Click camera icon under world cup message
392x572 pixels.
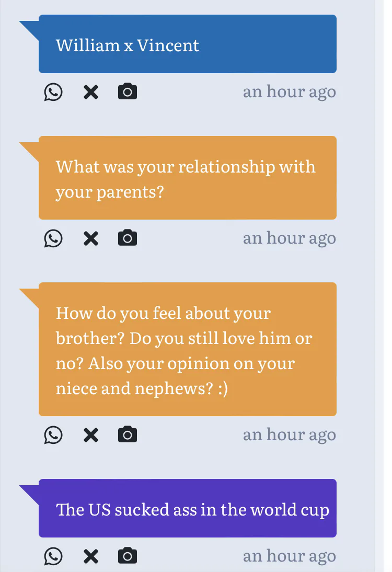tap(128, 556)
